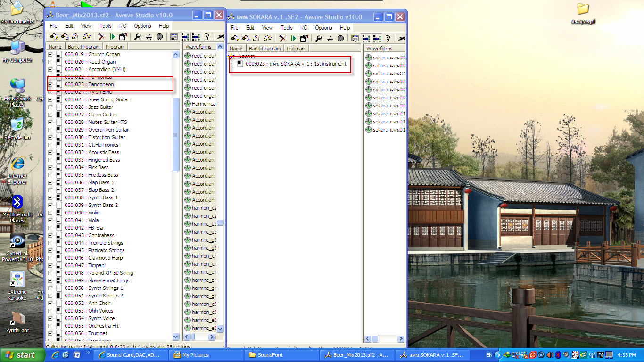Click the swap arrows icon in SOKARA toolbar
Viewport: 644px width, 362px height.
click(330, 38)
